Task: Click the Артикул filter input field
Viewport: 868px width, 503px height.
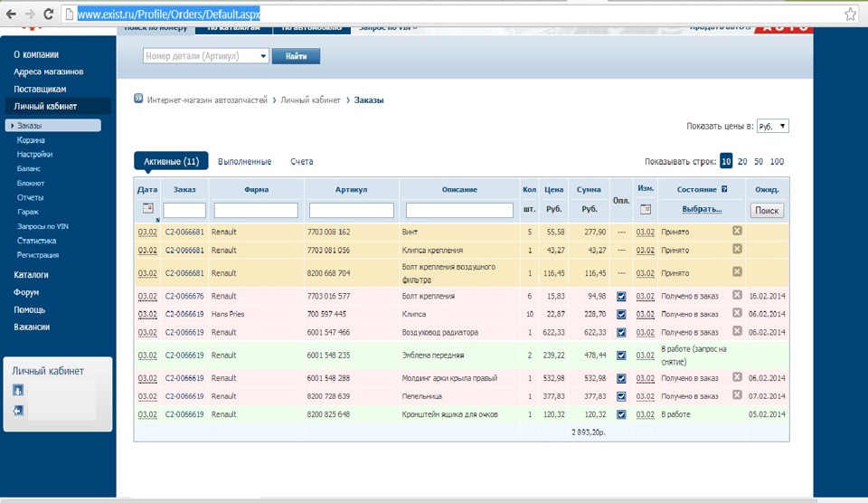Action: 351,210
